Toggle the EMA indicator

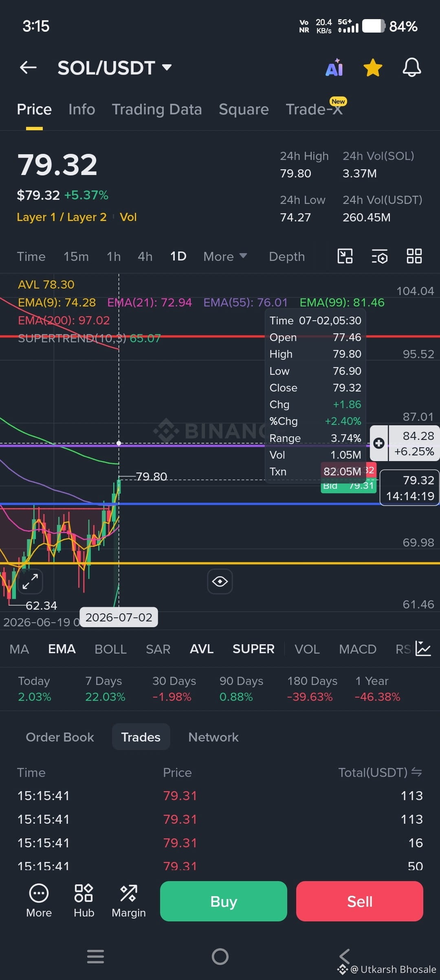coord(62,649)
